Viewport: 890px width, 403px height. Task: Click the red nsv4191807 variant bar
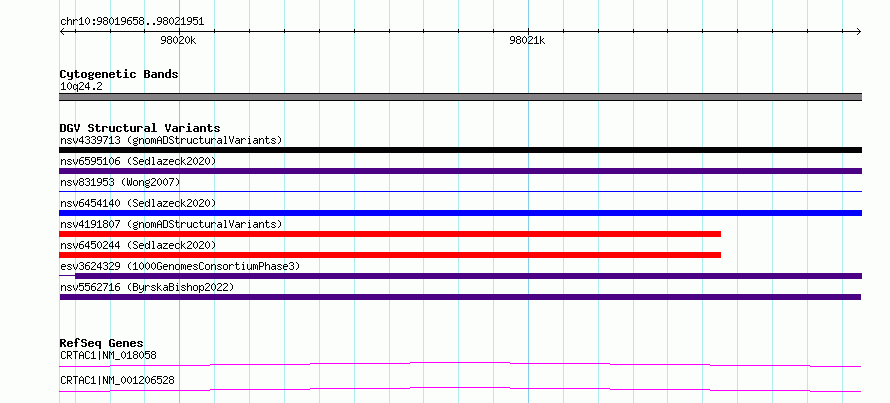click(x=390, y=234)
